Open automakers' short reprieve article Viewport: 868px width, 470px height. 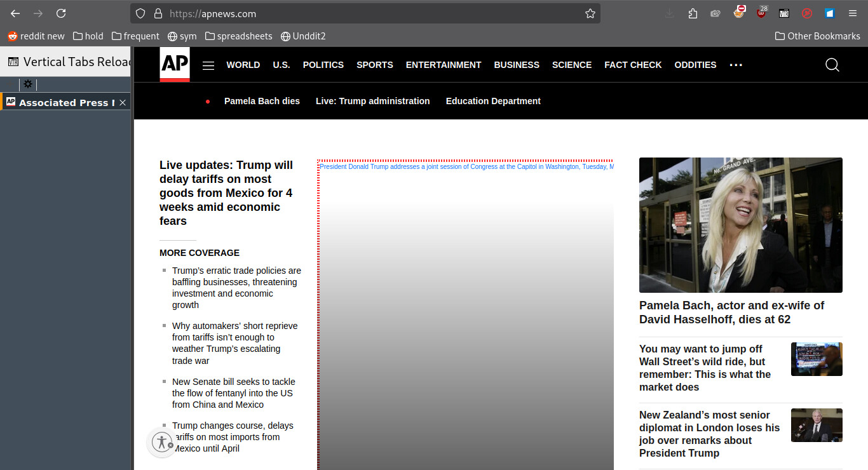[x=235, y=343]
